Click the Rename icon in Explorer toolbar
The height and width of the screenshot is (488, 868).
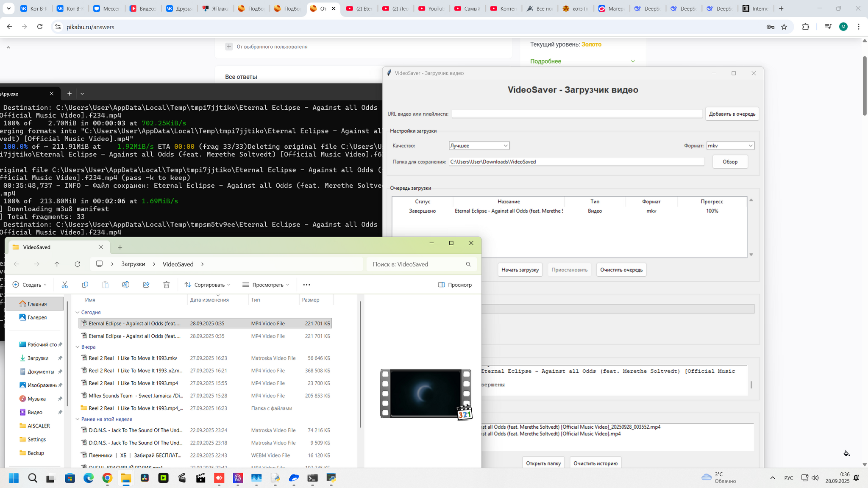[125, 285]
